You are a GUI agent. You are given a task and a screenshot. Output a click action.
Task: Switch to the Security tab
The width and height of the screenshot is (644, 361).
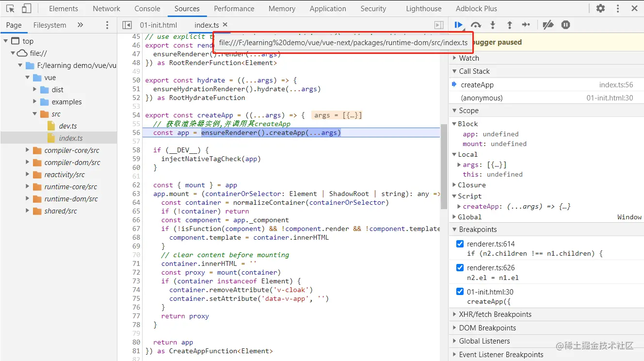(x=373, y=9)
